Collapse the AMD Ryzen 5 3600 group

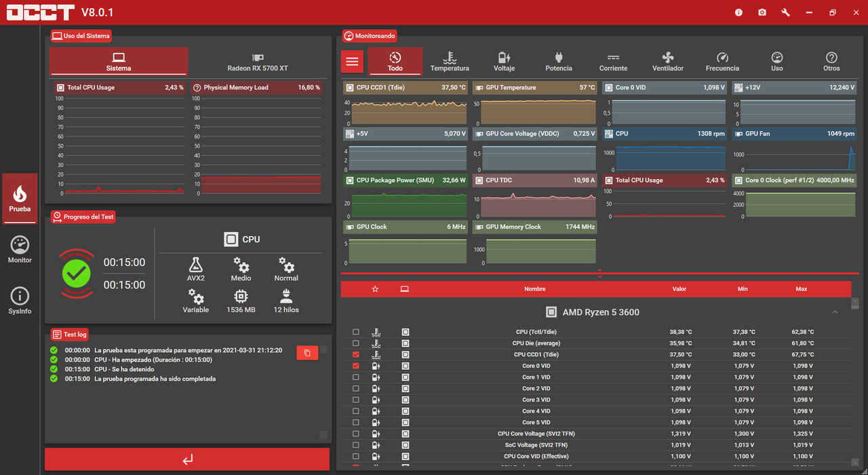point(835,312)
